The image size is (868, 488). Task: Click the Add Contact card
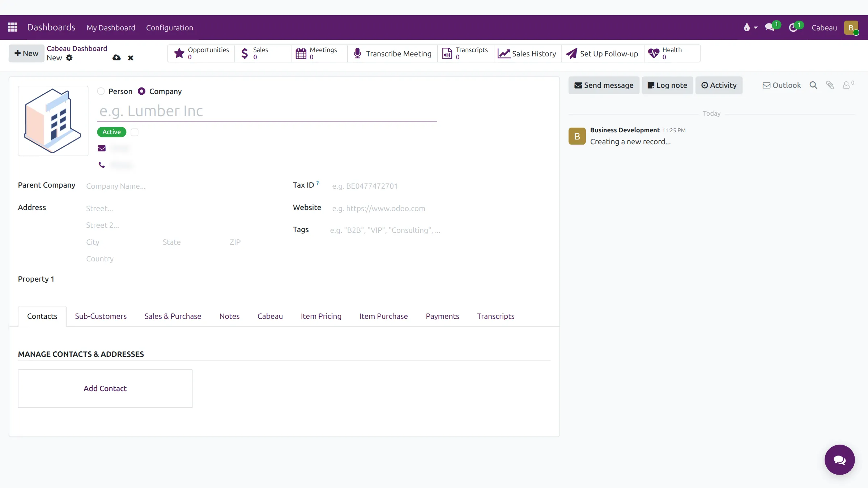point(105,388)
